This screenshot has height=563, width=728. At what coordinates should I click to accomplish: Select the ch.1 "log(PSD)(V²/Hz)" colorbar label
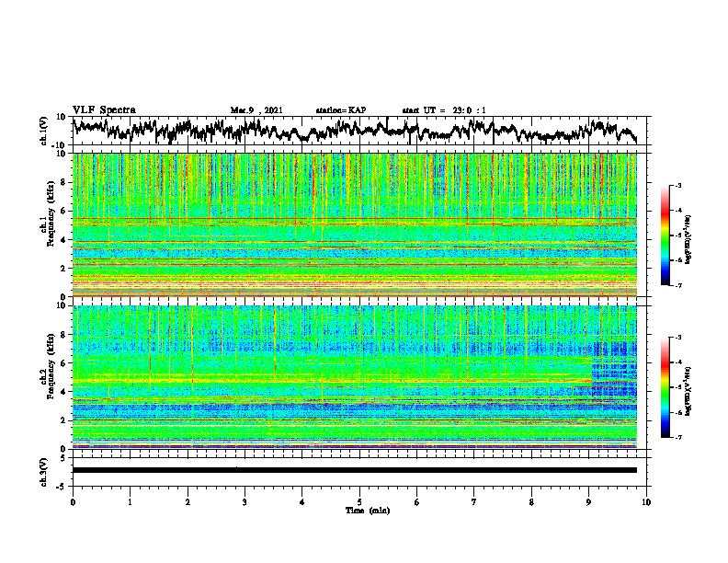pyautogui.click(x=688, y=240)
